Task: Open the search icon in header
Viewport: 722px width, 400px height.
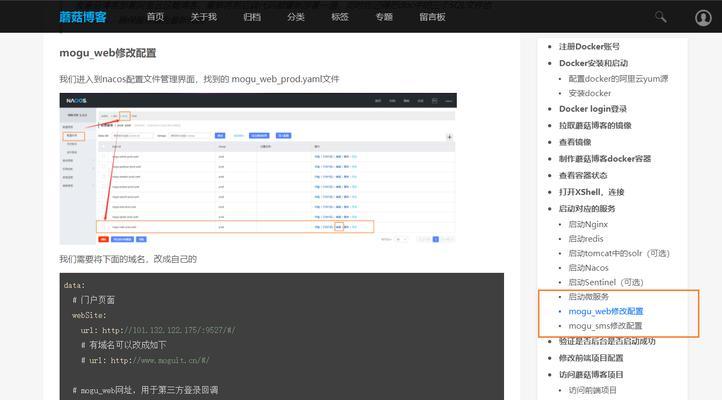Action: [x=661, y=17]
